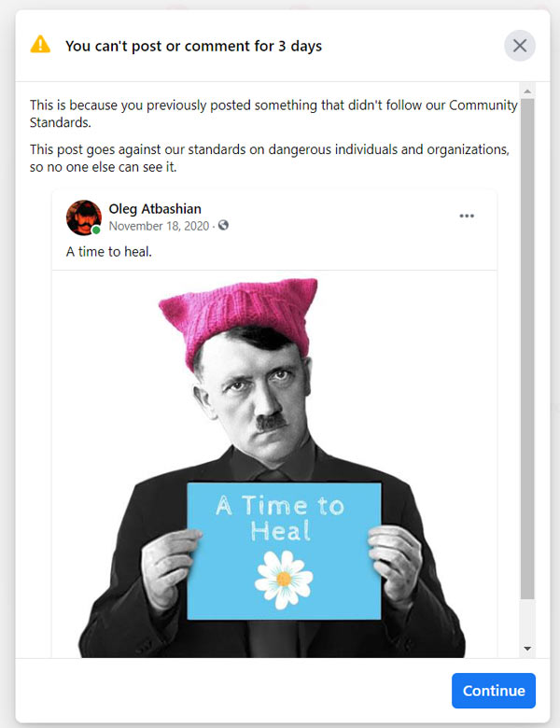The image size is (560, 728).
Task: Click the poster's profile avatar picture
Action: (84, 217)
